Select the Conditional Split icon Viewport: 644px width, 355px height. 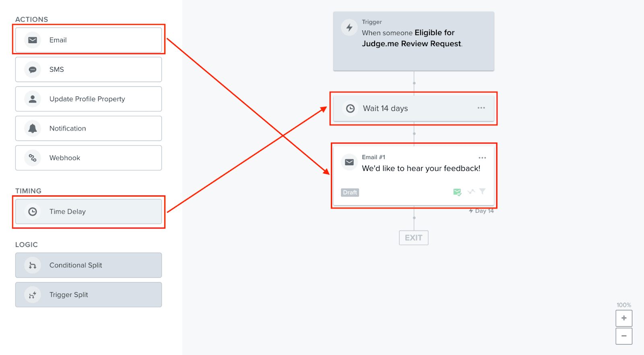(x=33, y=265)
